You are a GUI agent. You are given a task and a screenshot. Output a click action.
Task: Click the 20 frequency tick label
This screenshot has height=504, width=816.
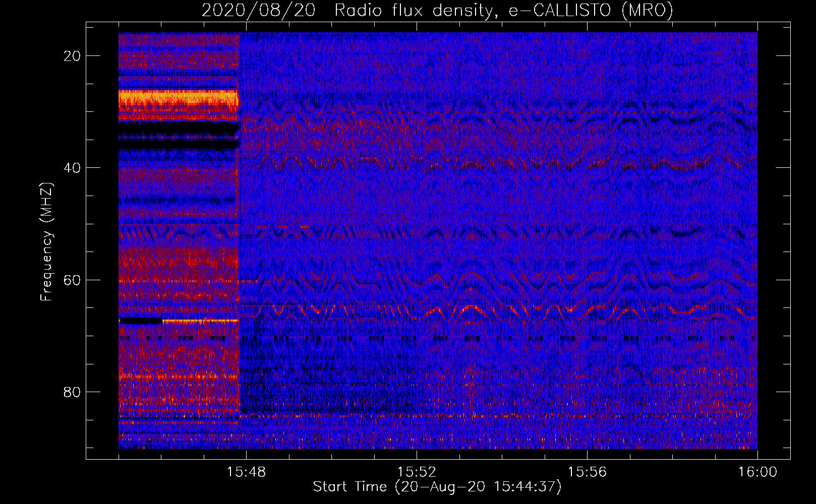[x=73, y=56]
